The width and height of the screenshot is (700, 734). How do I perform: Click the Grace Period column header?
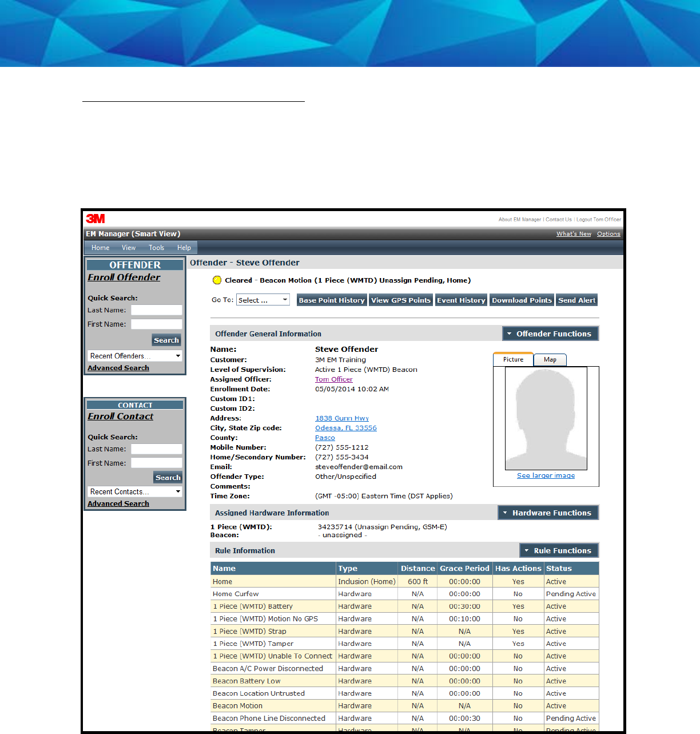point(464,568)
